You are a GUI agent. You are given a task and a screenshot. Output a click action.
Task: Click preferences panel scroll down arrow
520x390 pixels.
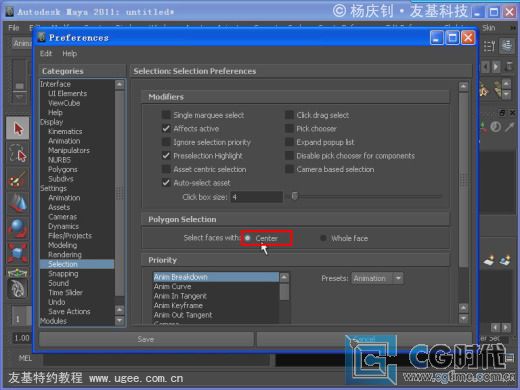[x=463, y=318]
